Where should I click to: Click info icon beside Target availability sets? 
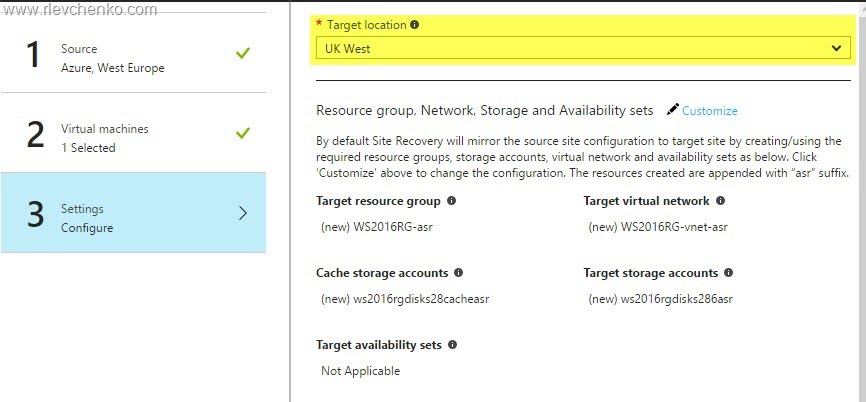click(452, 345)
